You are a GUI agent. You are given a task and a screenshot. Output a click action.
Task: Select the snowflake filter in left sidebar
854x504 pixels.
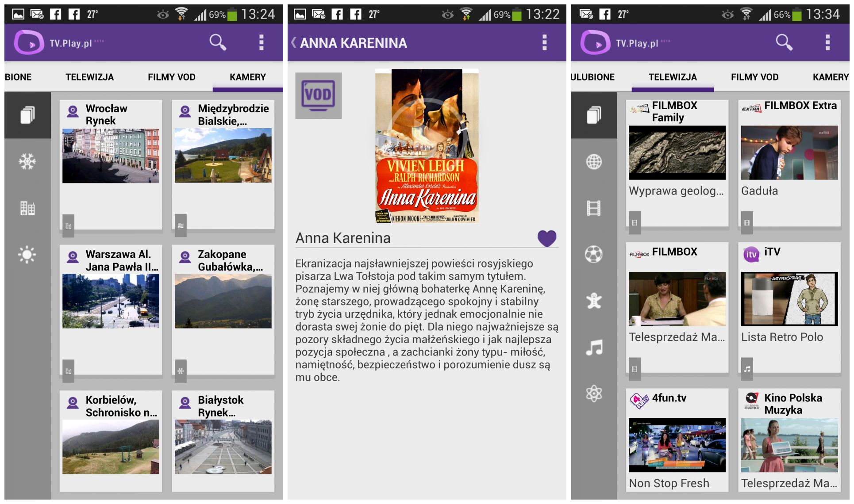[27, 162]
